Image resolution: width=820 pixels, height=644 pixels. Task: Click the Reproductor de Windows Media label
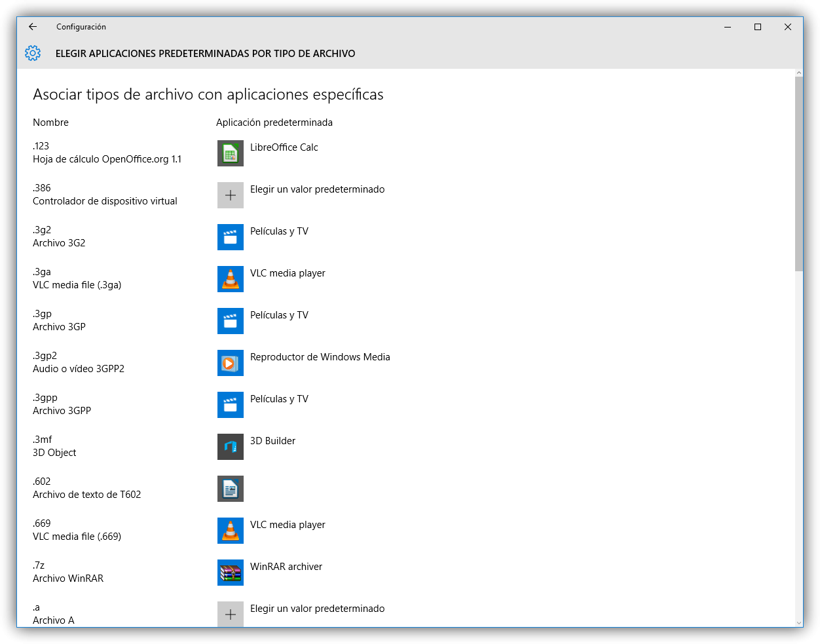point(320,357)
